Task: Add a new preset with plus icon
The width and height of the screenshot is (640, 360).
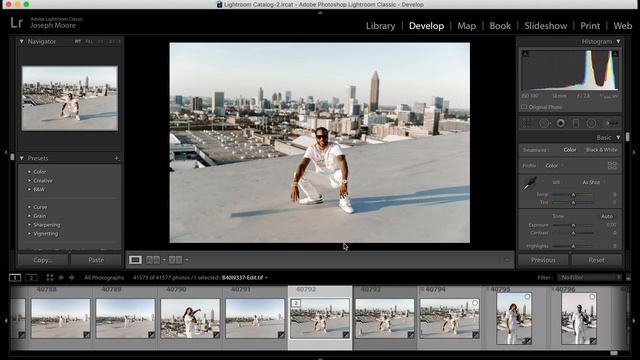Action: click(116, 158)
